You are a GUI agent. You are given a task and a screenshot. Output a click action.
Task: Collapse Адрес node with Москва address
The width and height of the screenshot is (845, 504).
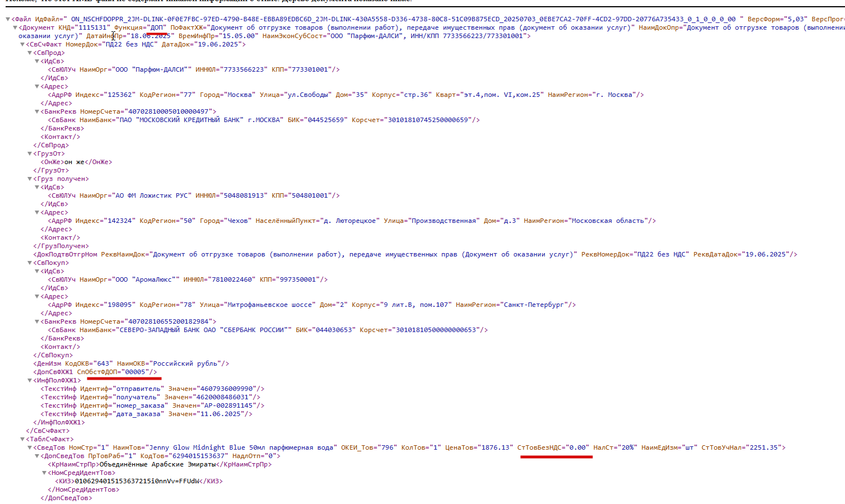(37, 86)
